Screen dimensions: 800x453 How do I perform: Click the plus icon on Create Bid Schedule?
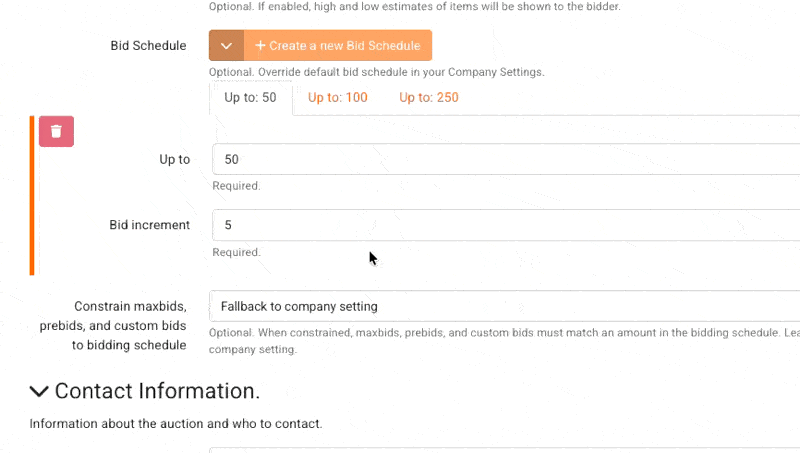point(260,45)
